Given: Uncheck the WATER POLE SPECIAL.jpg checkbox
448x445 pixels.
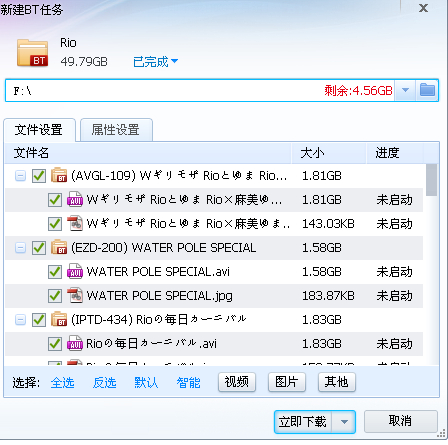Looking at the screenshot, I should [x=55, y=296].
